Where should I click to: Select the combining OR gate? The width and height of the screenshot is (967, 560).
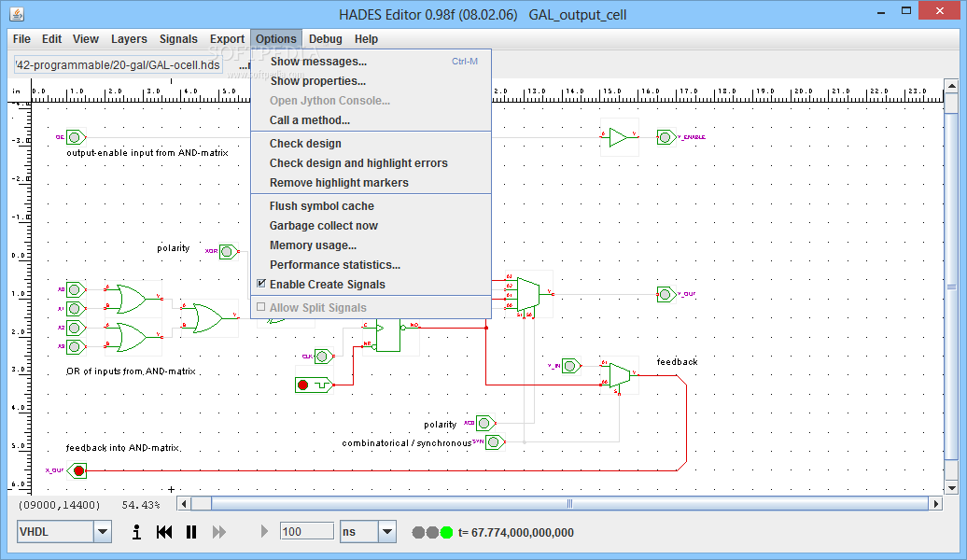208,318
